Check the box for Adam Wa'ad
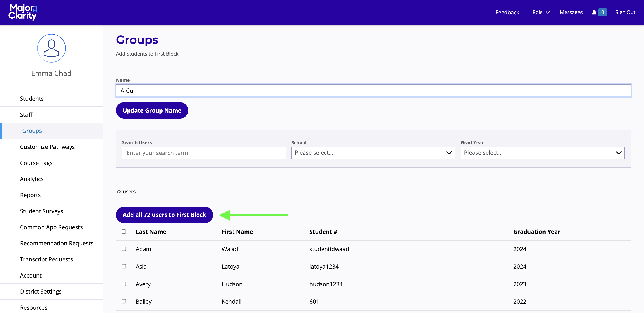Image resolution: width=644 pixels, height=313 pixels. pos(124,249)
